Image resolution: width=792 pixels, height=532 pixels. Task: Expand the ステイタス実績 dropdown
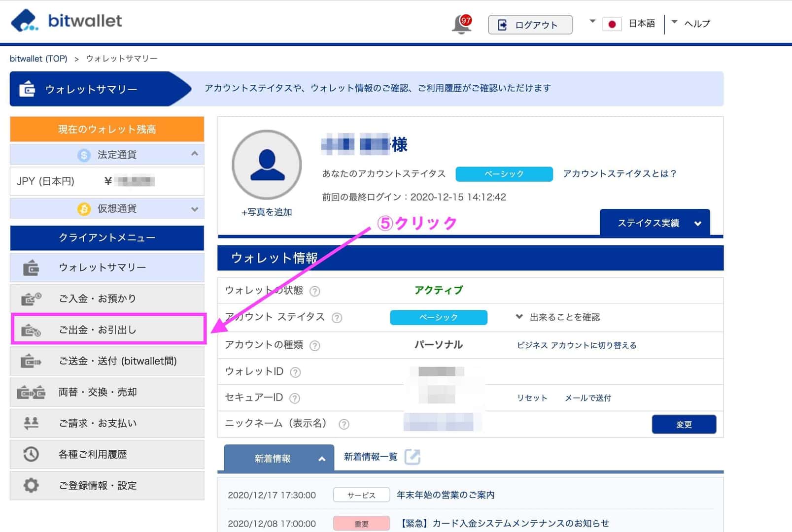click(654, 223)
